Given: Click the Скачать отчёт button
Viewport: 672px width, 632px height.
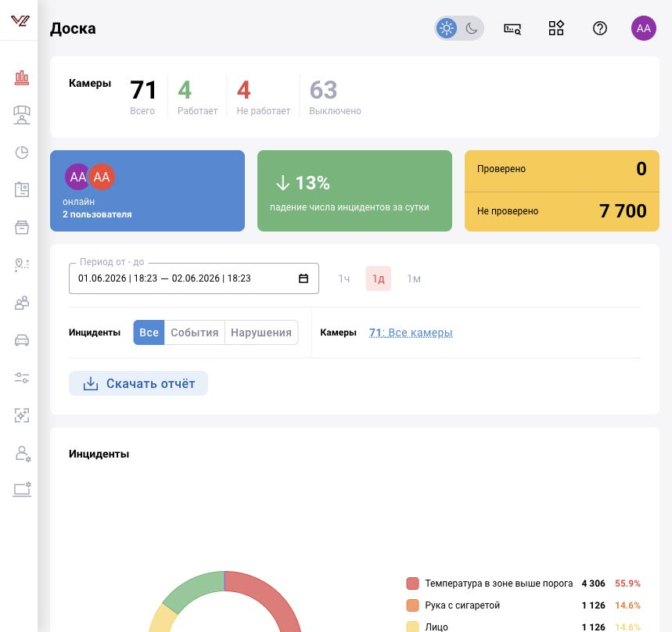Looking at the screenshot, I should pyautogui.click(x=138, y=383).
